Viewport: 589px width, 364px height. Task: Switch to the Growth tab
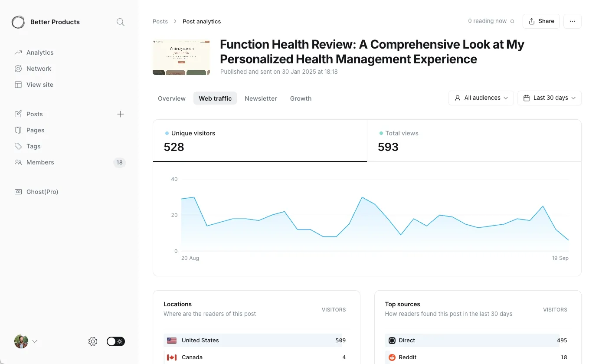click(301, 98)
